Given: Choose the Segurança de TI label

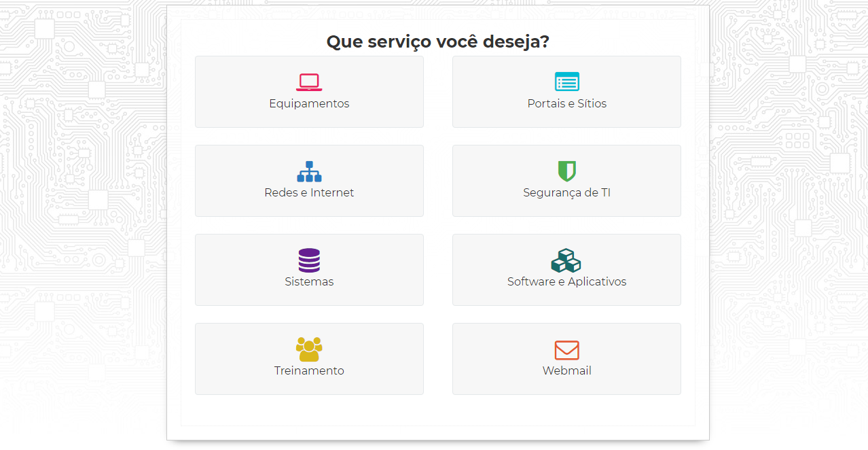Looking at the screenshot, I should (566, 193).
